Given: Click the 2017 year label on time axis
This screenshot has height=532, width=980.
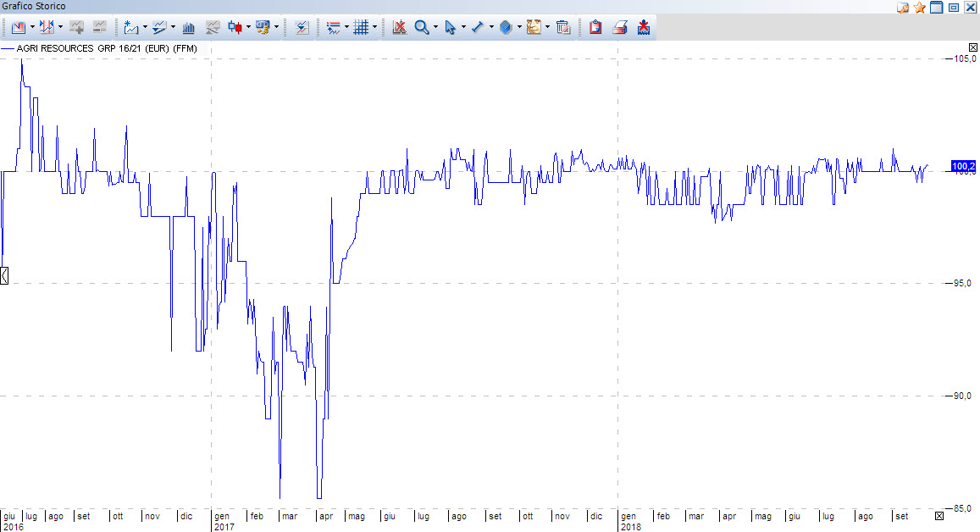Looking at the screenshot, I should click(x=224, y=527).
